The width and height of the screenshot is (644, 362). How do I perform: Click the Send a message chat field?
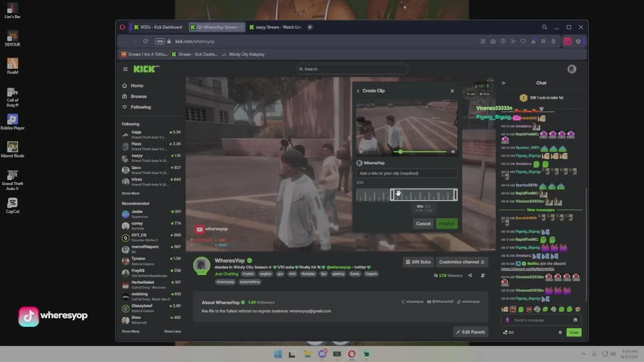point(541,320)
